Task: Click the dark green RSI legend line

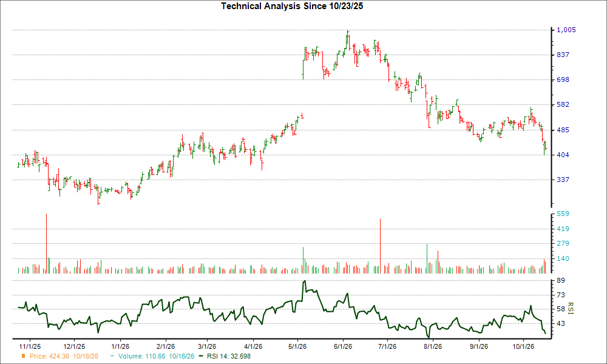Action: point(200,356)
